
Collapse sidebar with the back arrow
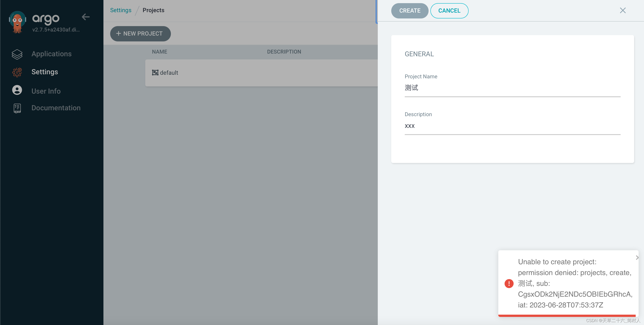[85, 17]
